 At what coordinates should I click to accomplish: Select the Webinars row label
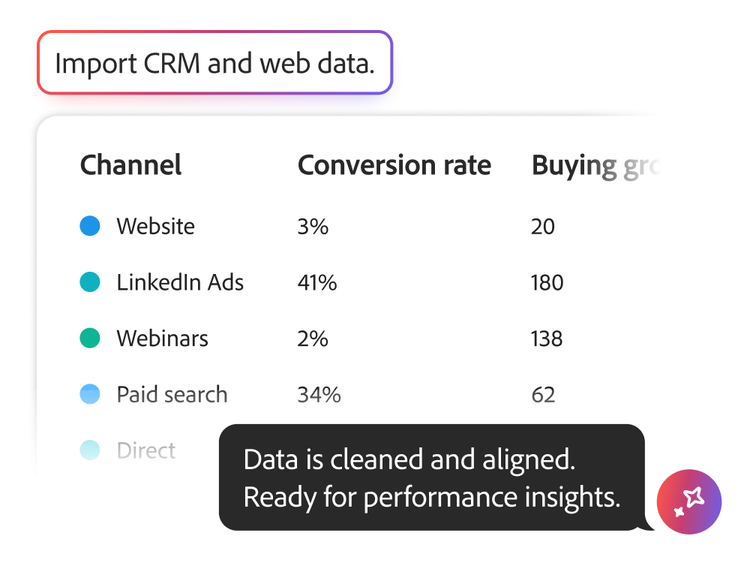(x=162, y=339)
